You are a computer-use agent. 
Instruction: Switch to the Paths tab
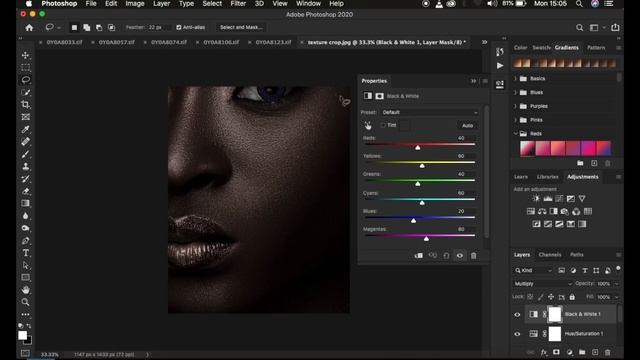(x=577, y=255)
